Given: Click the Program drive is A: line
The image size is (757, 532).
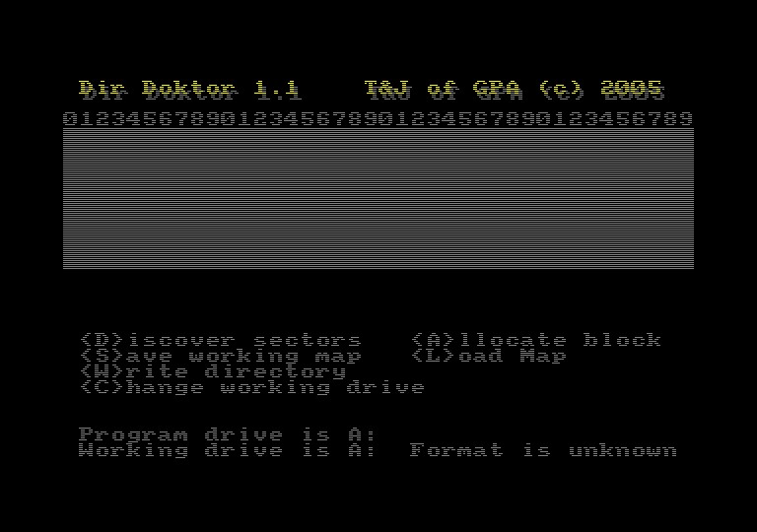Looking at the screenshot, I should pyautogui.click(x=227, y=435).
